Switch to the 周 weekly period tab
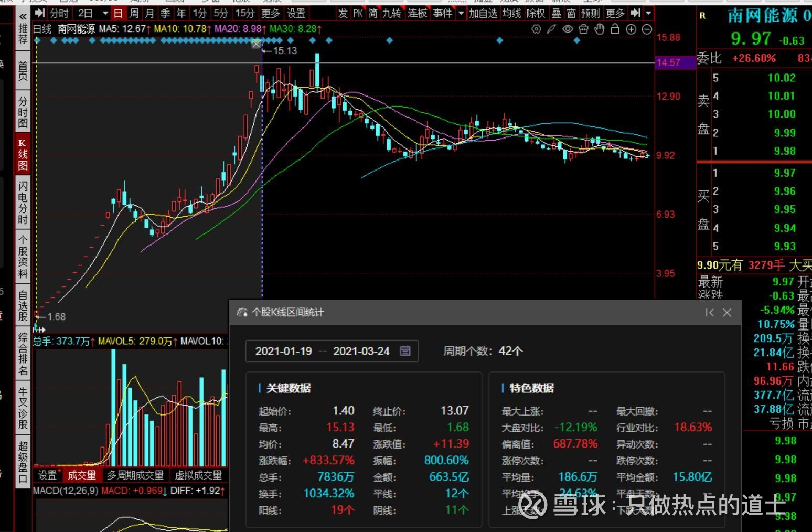The height and width of the screenshot is (532, 812). point(134,13)
